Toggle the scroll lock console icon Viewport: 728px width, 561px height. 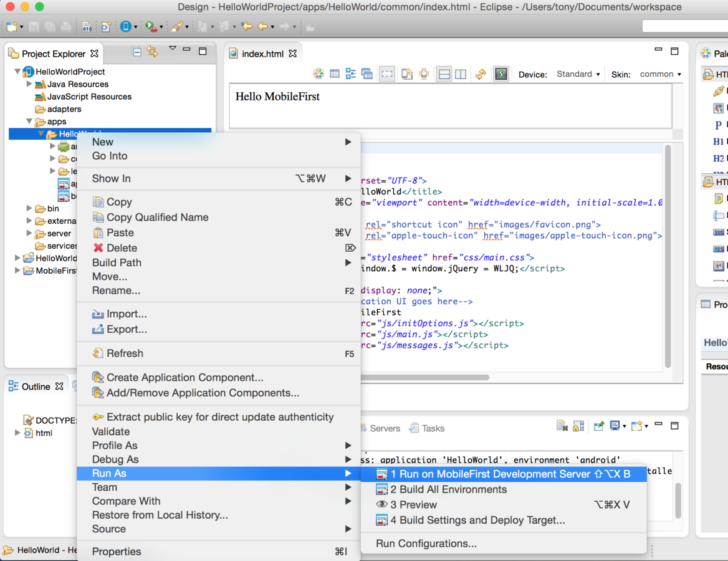pyautogui.click(x=578, y=426)
